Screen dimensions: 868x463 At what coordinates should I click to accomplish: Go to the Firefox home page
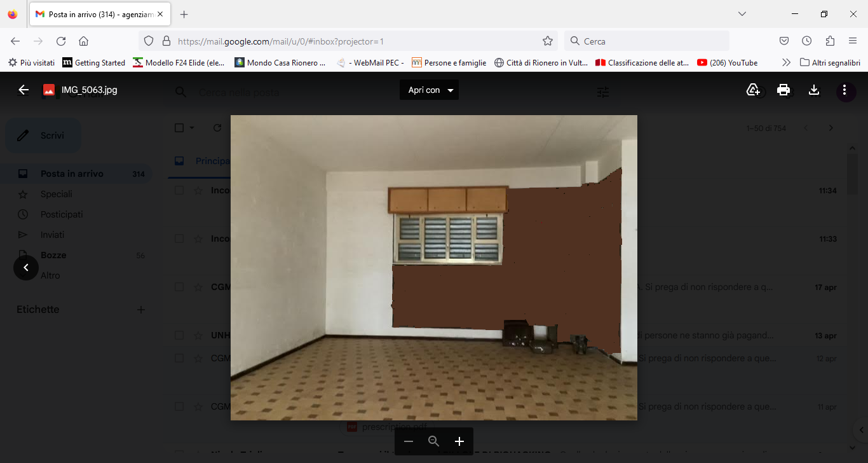[83, 41]
